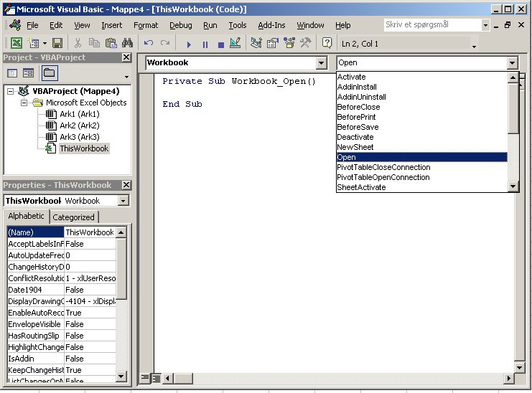Open the Add-Ins menu
Viewport: 532px width, 393px height.
coord(271,25)
